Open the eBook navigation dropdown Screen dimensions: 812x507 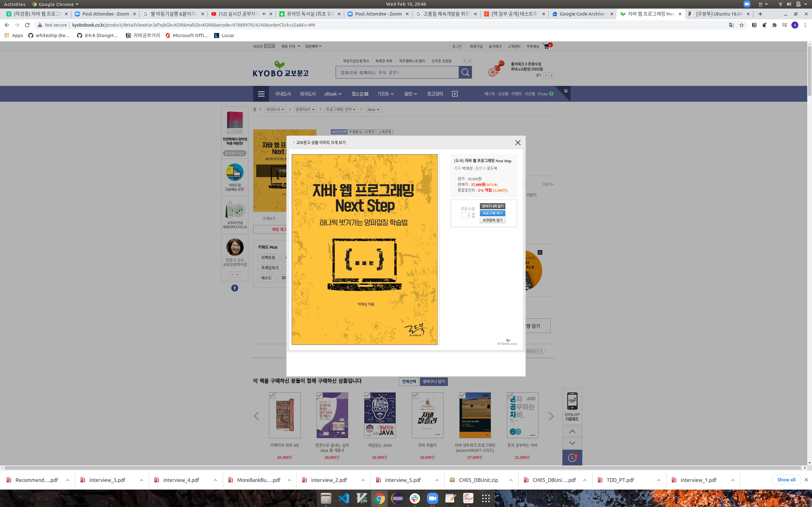(x=332, y=94)
